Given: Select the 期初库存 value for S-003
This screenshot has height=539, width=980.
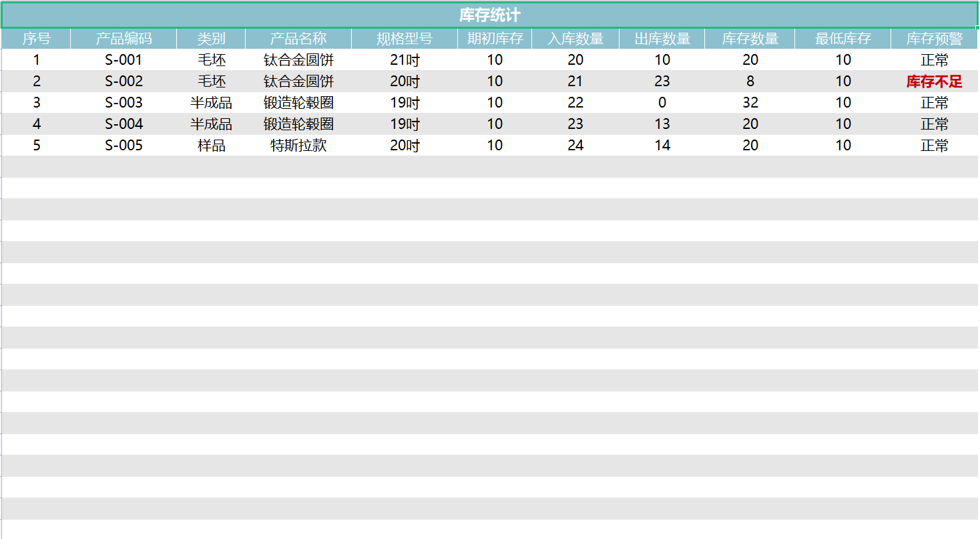Looking at the screenshot, I should [495, 103].
